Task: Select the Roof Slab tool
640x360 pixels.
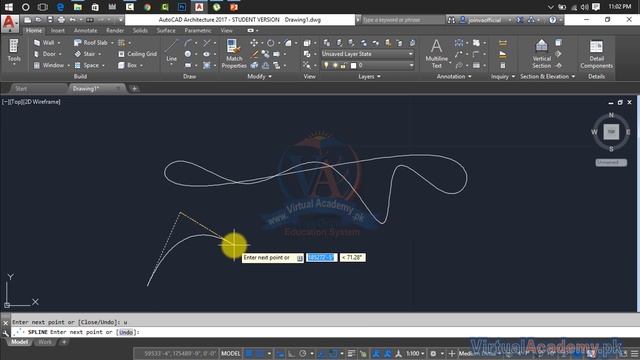Action: pos(91,42)
